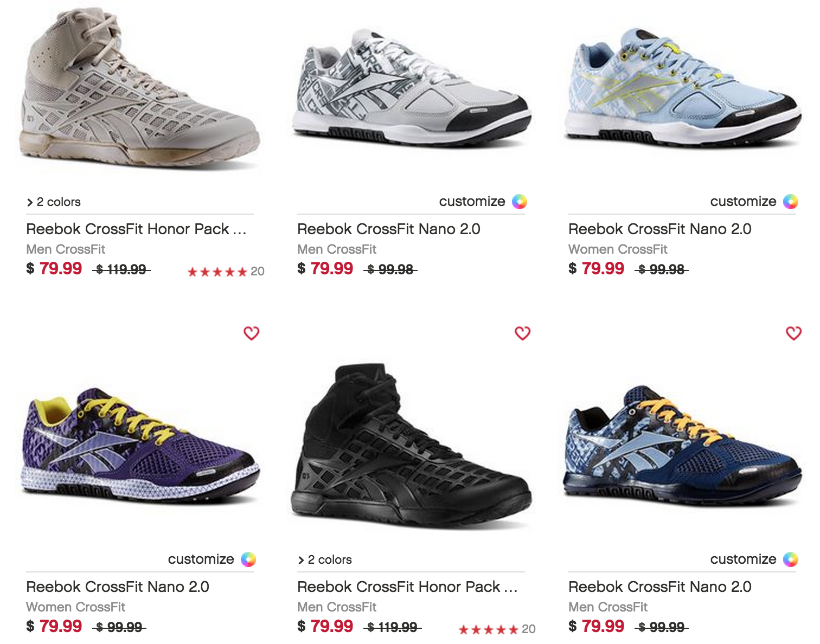Expand 2 colors for black Honor Pack shoe

tap(325, 560)
